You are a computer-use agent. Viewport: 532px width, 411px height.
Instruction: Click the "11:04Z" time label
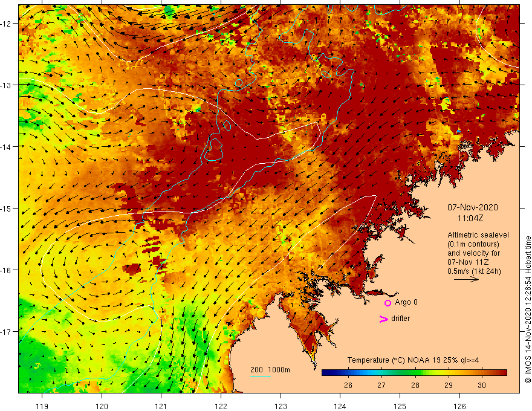click(470, 219)
